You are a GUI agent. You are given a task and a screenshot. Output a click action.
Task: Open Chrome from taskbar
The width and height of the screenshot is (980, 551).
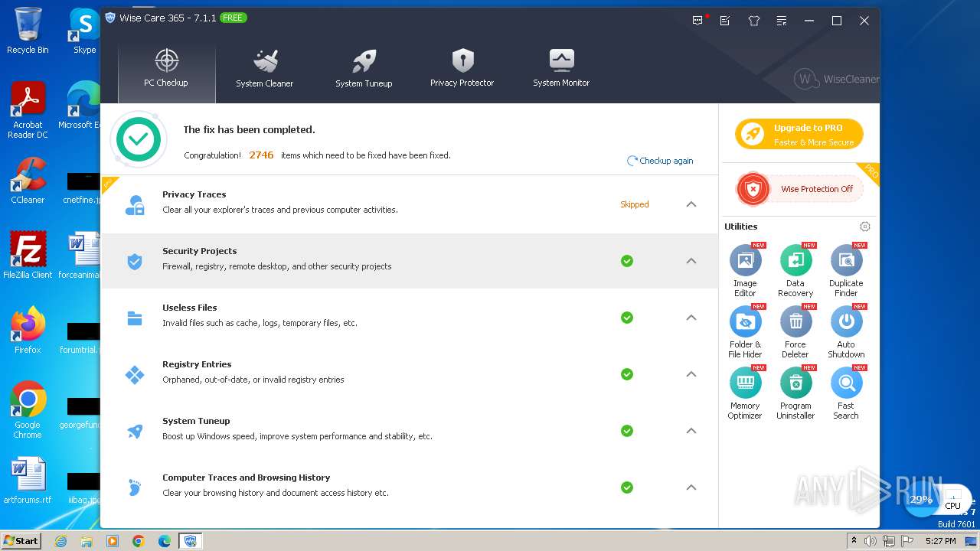click(139, 540)
